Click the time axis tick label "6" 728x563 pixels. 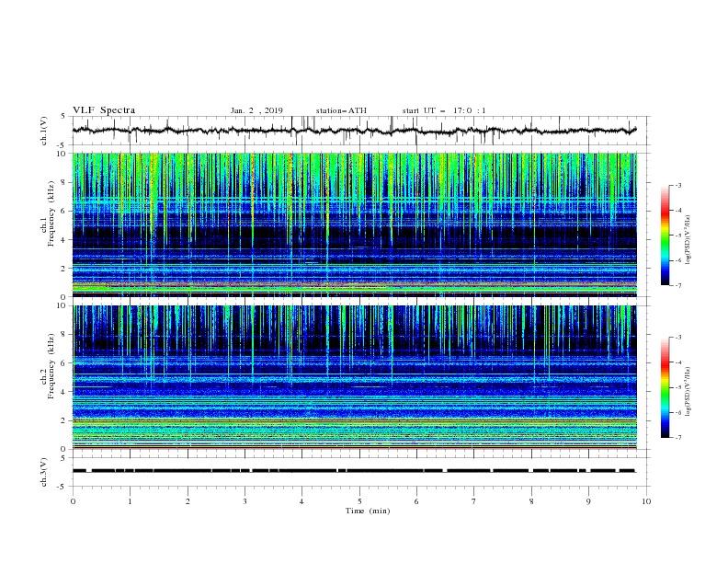tap(416, 501)
